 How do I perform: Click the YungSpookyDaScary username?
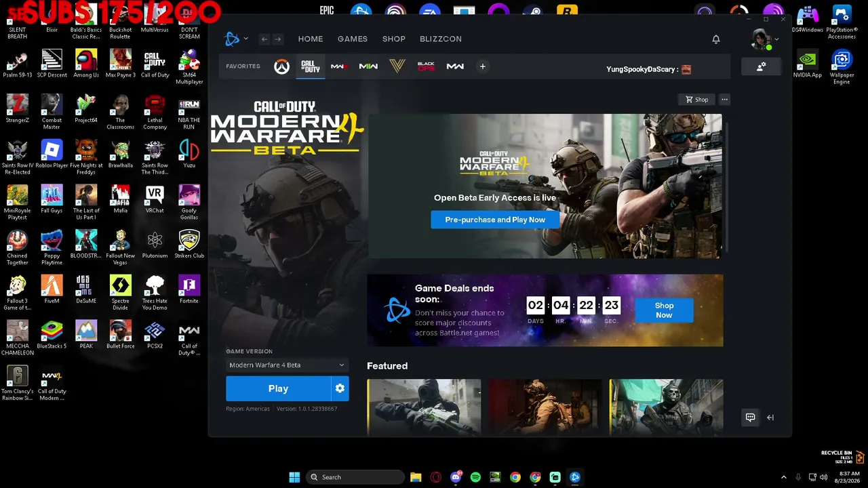(x=642, y=69)
